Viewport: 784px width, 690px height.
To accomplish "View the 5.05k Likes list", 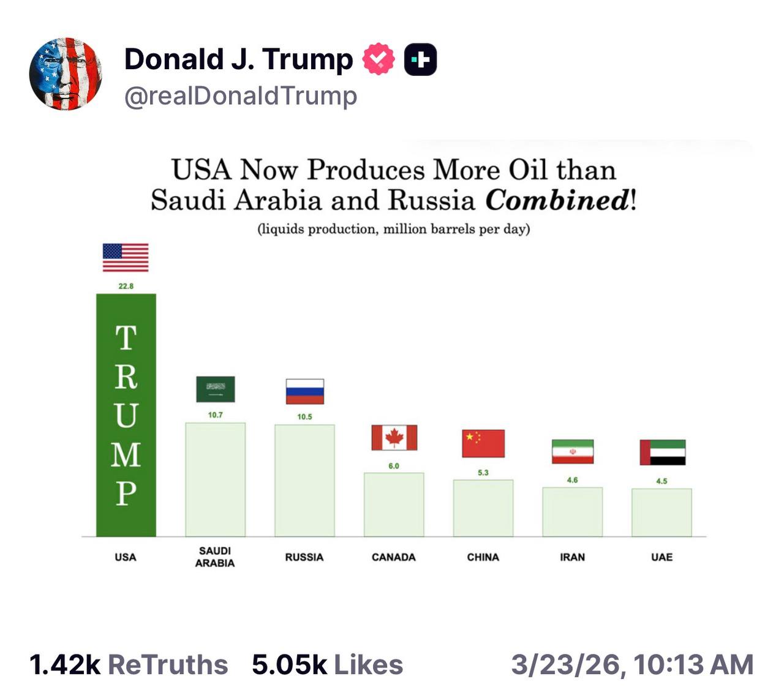I will (x=327, y=665).
